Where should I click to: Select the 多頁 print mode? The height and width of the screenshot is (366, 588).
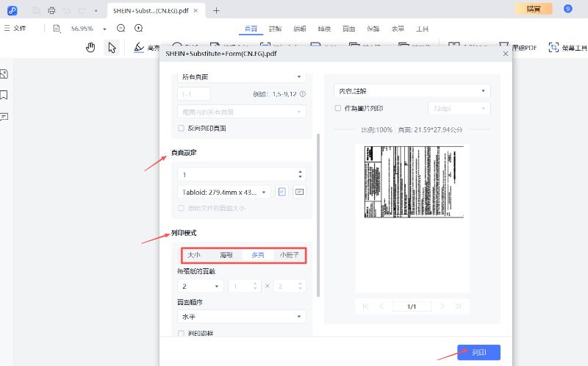(258, 255)
